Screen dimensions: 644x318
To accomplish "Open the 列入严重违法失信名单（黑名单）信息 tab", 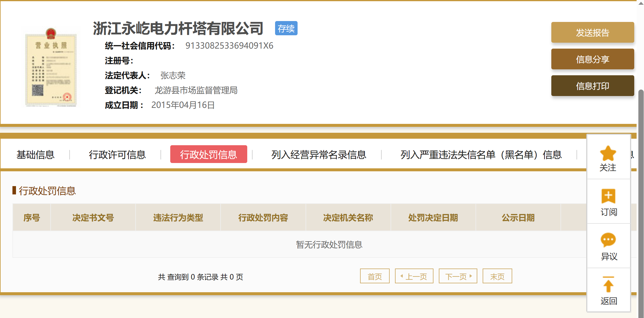I will tap(481, 154).
